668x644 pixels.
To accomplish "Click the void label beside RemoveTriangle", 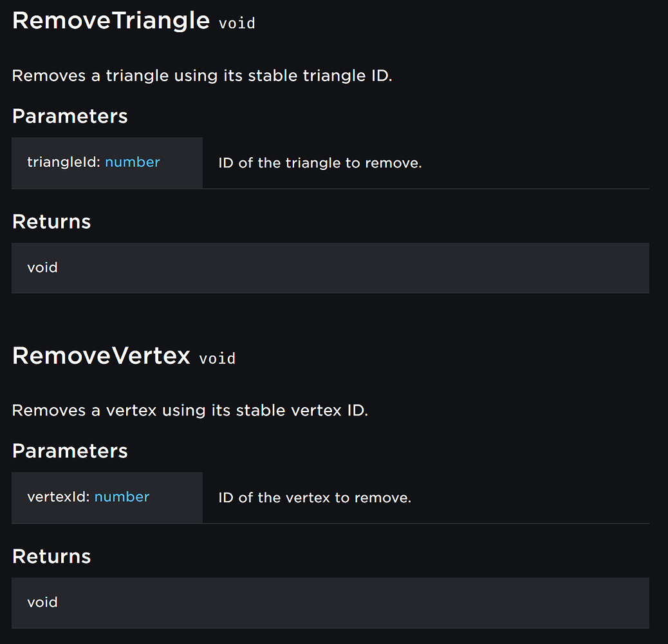I will [237, 23].
